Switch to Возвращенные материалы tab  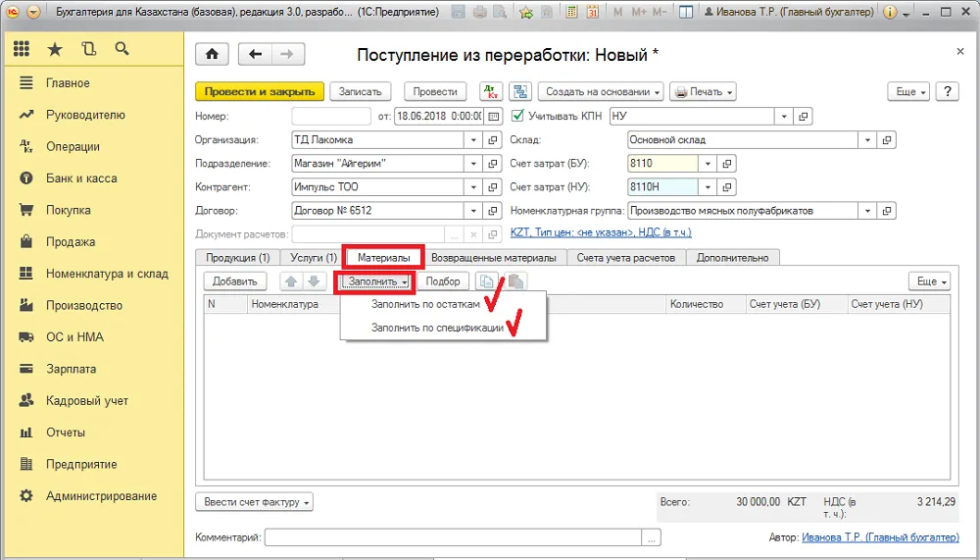pos(493,258)
